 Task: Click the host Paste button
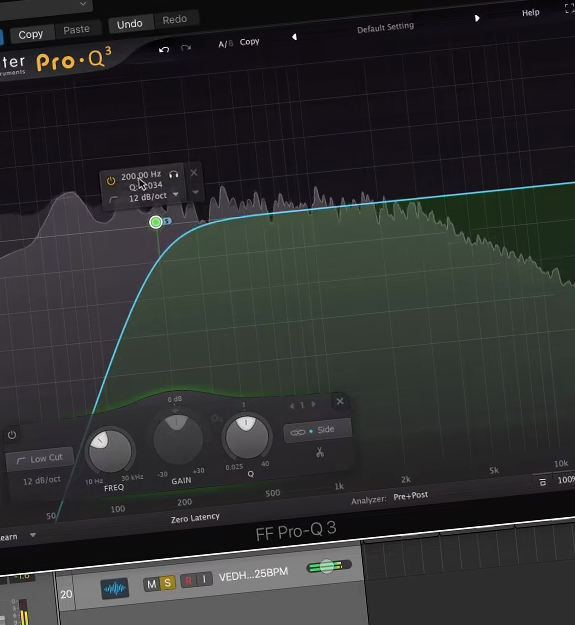76,29
